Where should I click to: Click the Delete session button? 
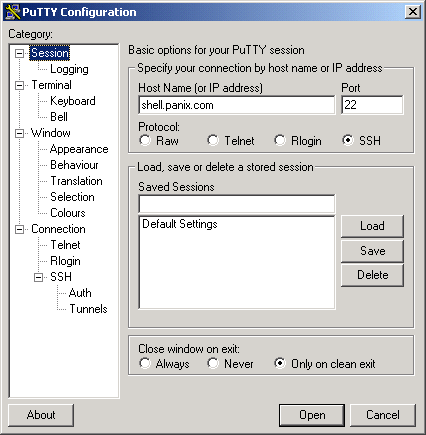(x=372, y=275)
